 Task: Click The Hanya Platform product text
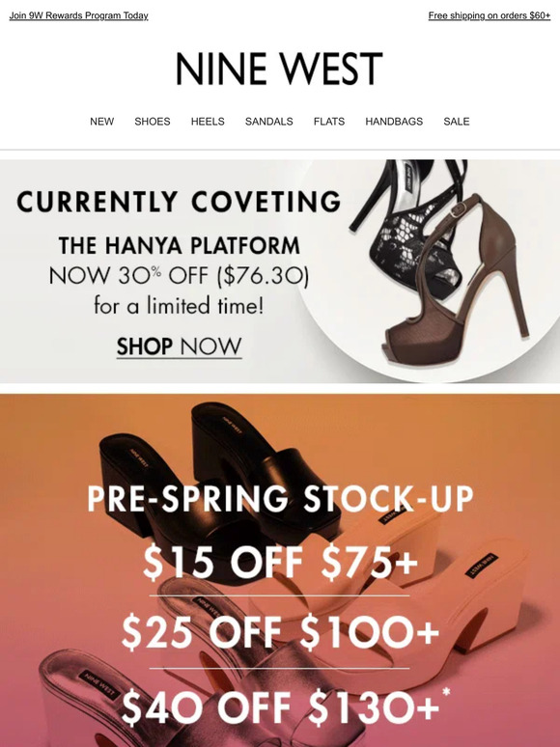coord(180,246)
